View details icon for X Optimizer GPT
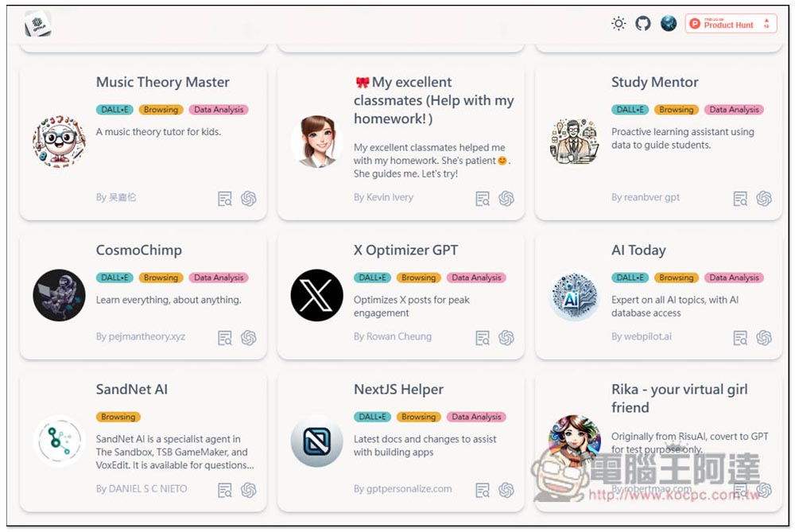Viewport: 795px width, 532px height. tap(483, 338)
